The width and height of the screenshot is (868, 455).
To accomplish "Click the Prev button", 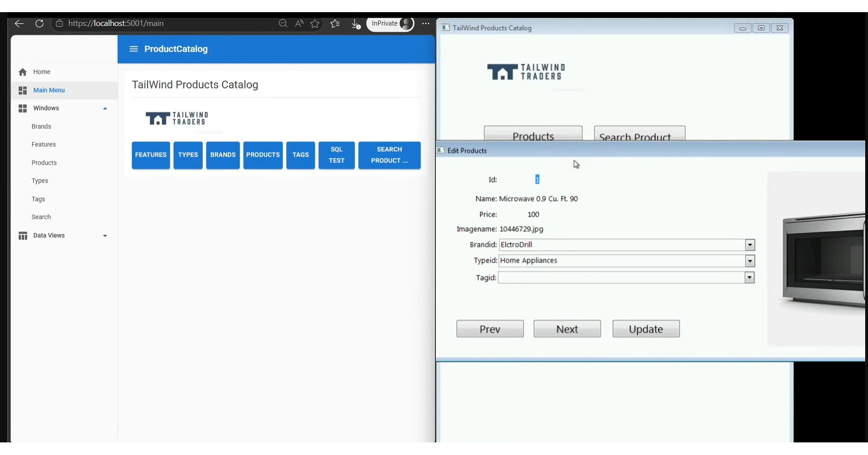I will (x=490, y=329).
